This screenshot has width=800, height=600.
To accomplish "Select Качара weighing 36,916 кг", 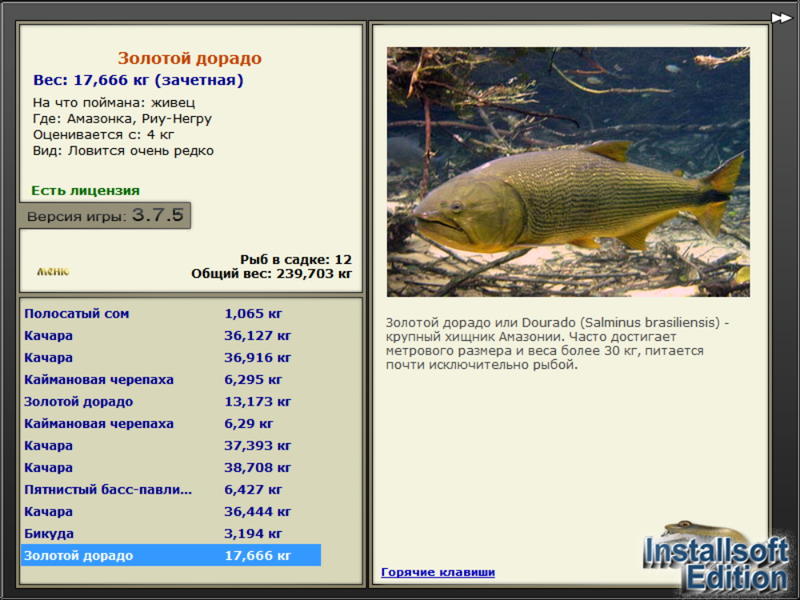I will pos(171,358).
